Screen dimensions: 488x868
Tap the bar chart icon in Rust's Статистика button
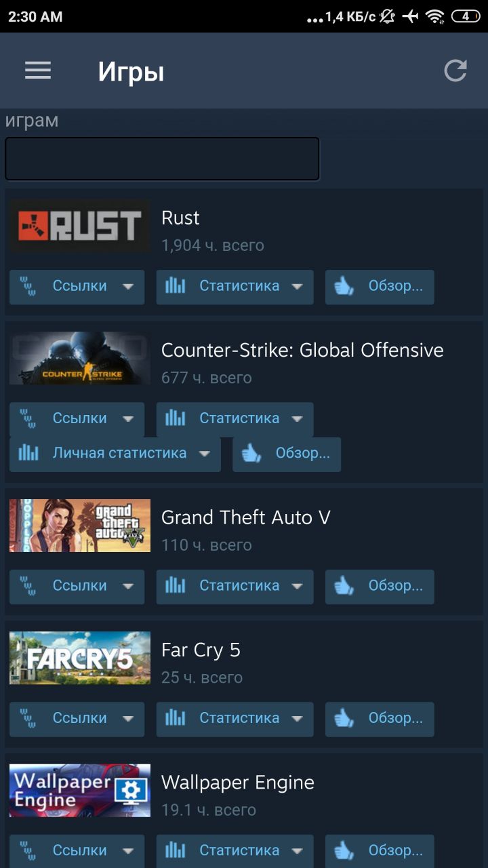175,286
